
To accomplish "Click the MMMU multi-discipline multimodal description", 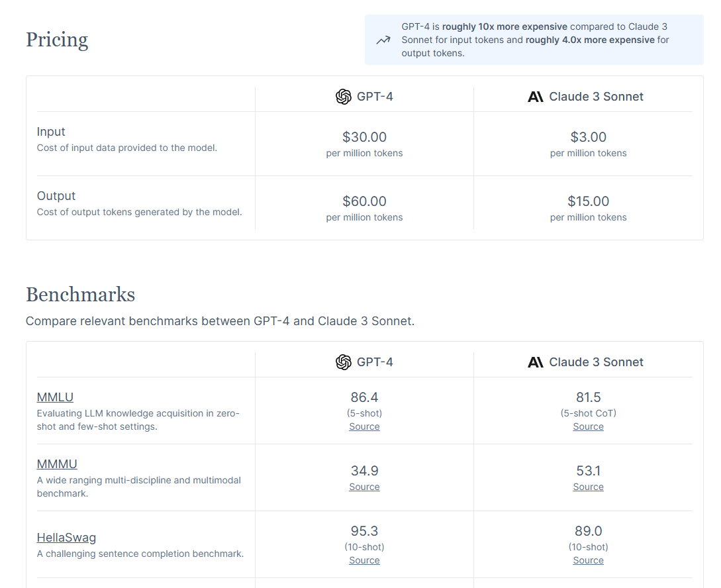I will click(x=139, y=487).
